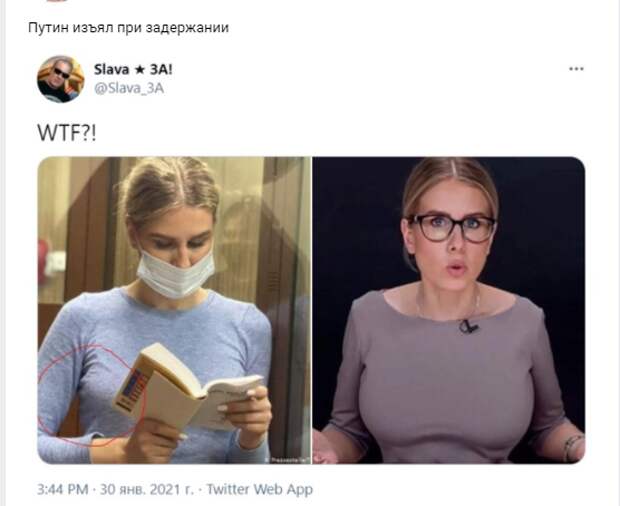Viewport: 620px width, 506px height.
Task: Open the Twitter Web App source link
Action: [259, 489]
